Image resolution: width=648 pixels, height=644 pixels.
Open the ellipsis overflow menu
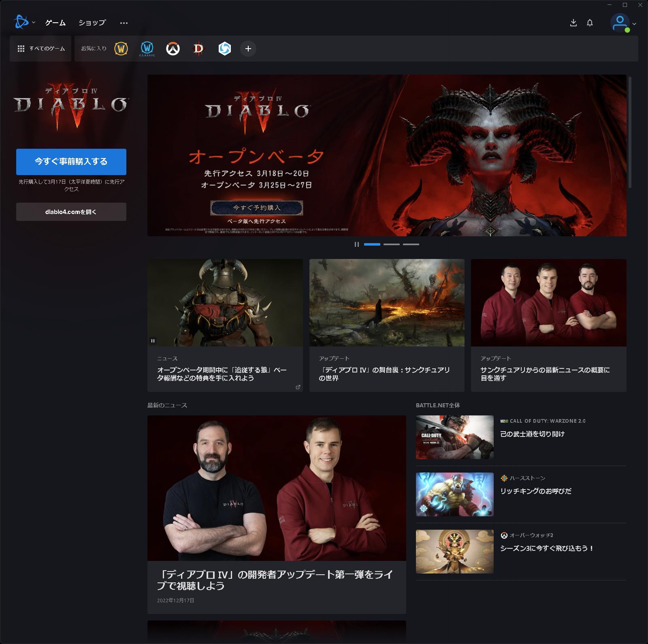coord(124,23)
